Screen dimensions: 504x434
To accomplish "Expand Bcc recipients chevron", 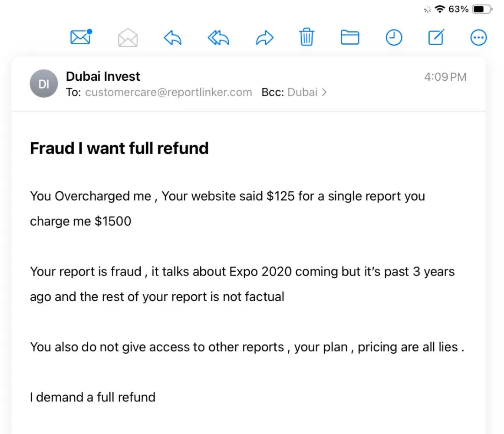I will click(x=324, y=92).
